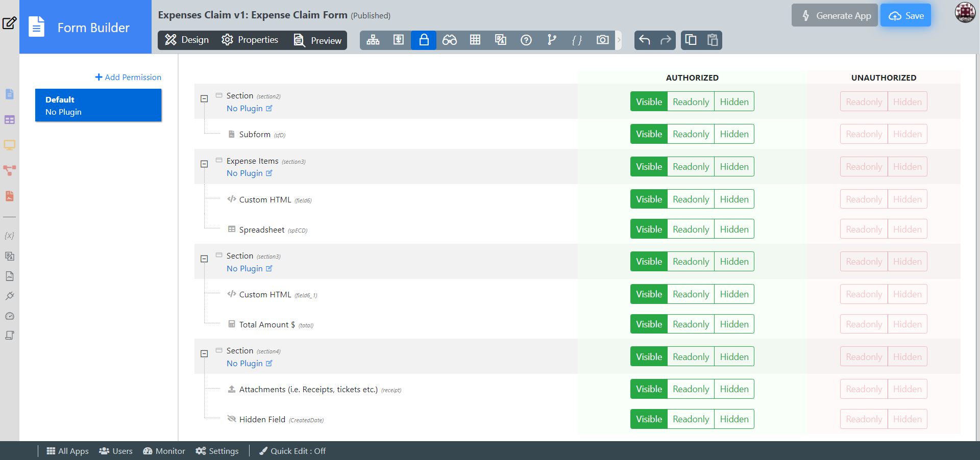This screenshot has height=460, width=980.
Task: Set Custom HTML field6_1 authorized permission to Readonly
Action: click(x=691, y=294)
